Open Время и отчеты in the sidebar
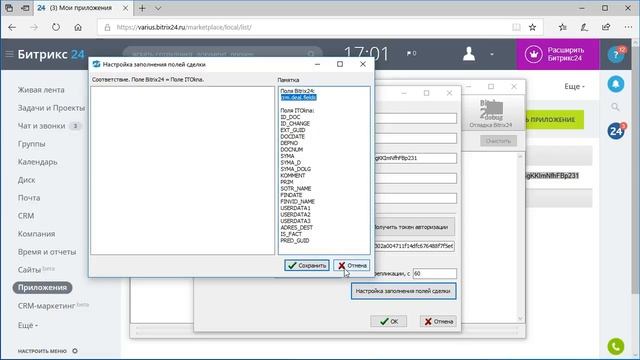Screen dimensions: 640x360 click(47, 252)
